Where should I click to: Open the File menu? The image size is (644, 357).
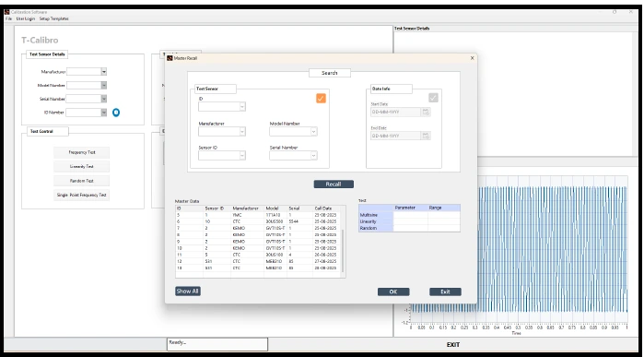8,19
